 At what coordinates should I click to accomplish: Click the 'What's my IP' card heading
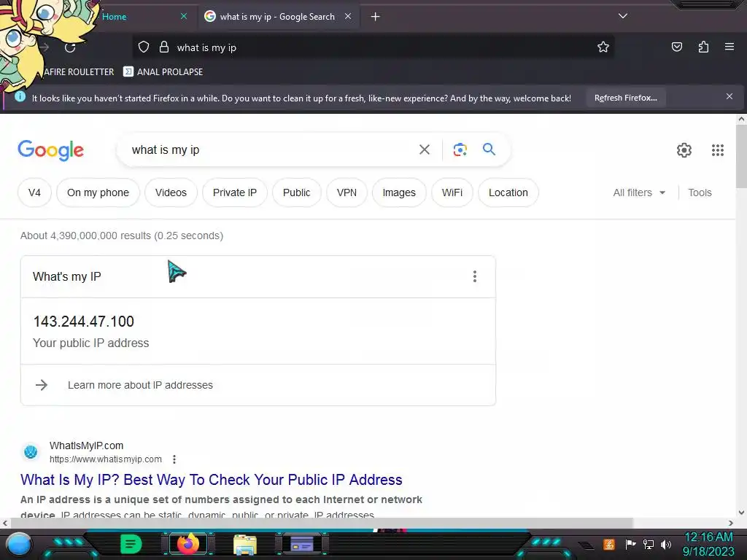click(66, 276)
